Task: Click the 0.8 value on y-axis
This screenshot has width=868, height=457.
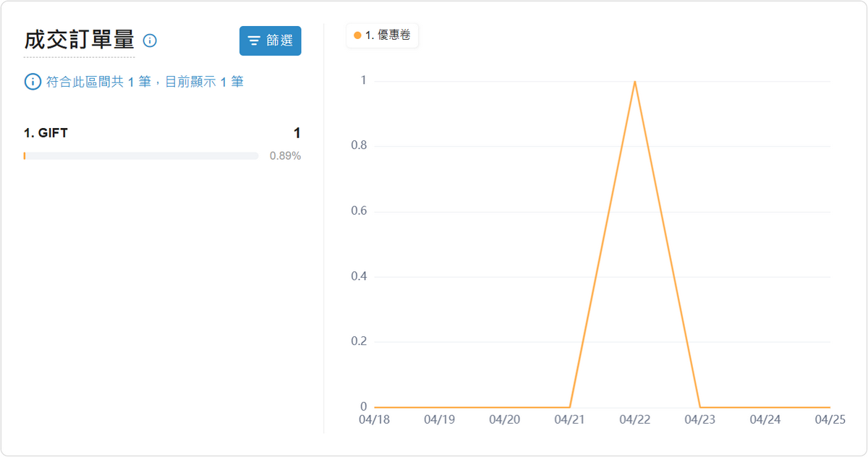Action: [x=359, y=146]
